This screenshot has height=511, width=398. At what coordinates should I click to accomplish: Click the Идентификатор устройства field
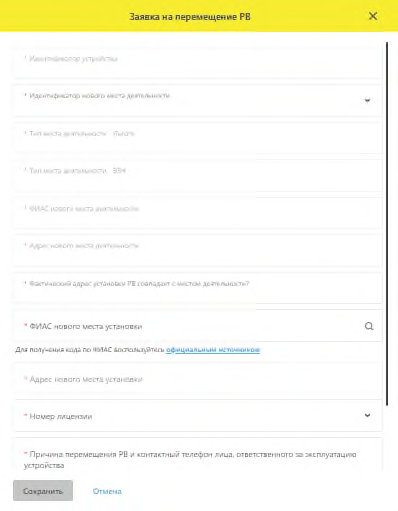198,63
